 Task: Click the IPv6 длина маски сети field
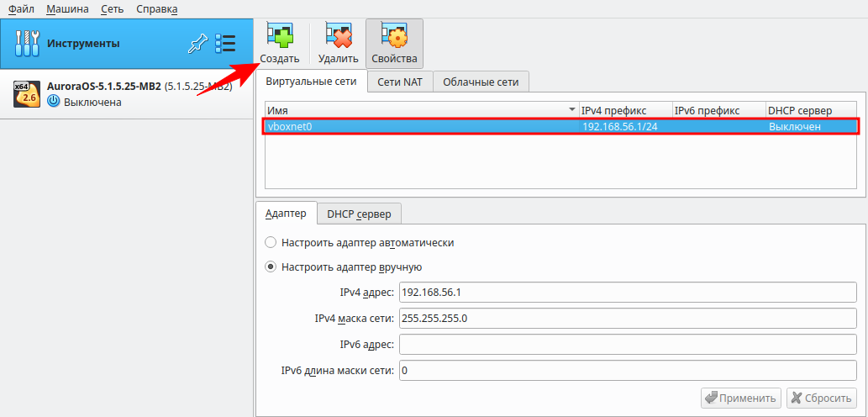[628, 370]
